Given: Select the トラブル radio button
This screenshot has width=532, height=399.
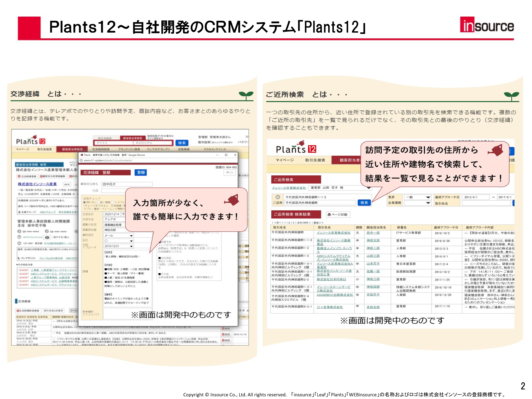Looking at the screenshot, I should (112, 202).
